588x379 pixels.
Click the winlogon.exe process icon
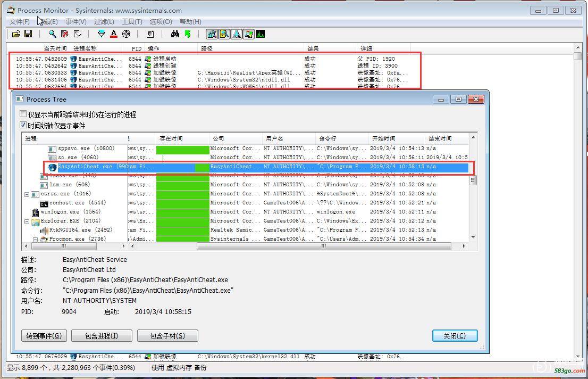[x=36, y=212]
